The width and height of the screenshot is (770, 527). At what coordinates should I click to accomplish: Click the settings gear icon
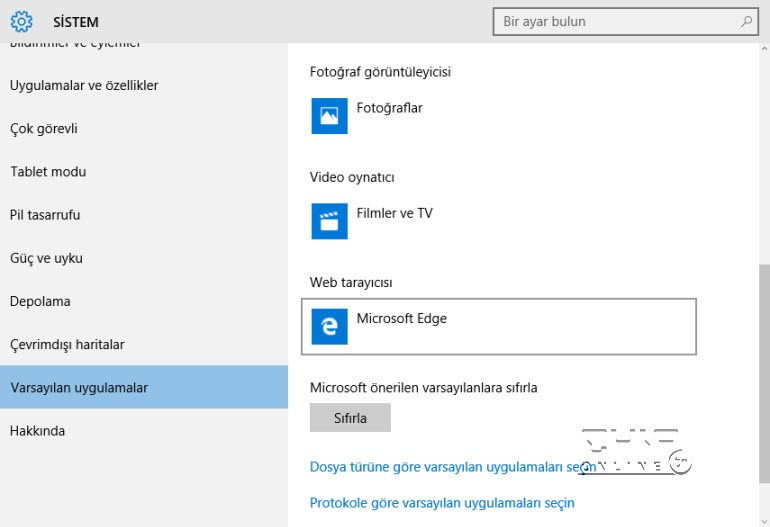(x=22, y=22)
